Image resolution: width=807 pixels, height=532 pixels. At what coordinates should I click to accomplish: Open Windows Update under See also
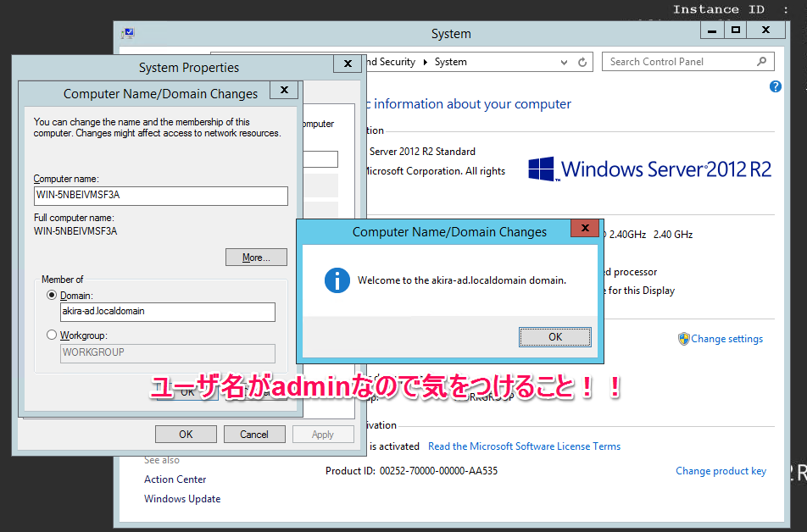point(181,499)
